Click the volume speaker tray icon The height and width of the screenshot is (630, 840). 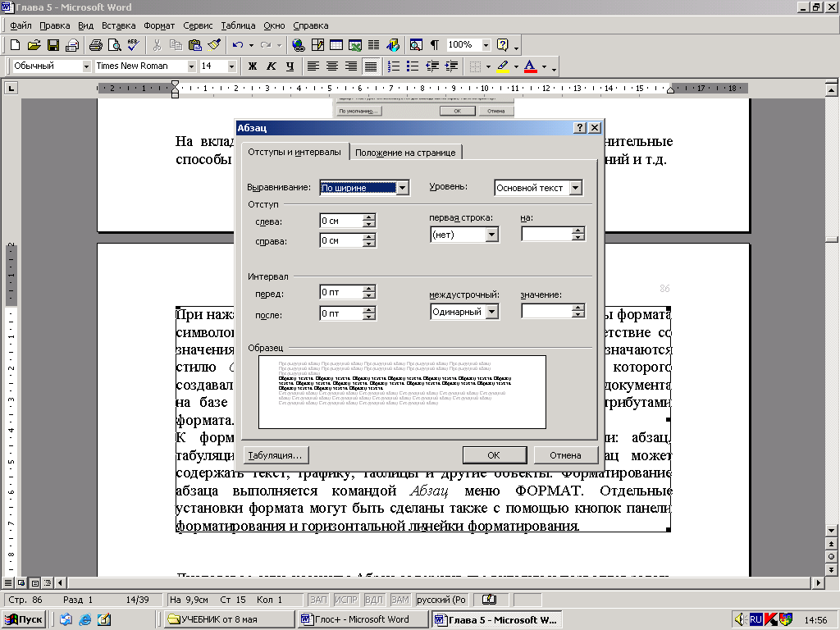pyautogui.click(x=741, y=620)
